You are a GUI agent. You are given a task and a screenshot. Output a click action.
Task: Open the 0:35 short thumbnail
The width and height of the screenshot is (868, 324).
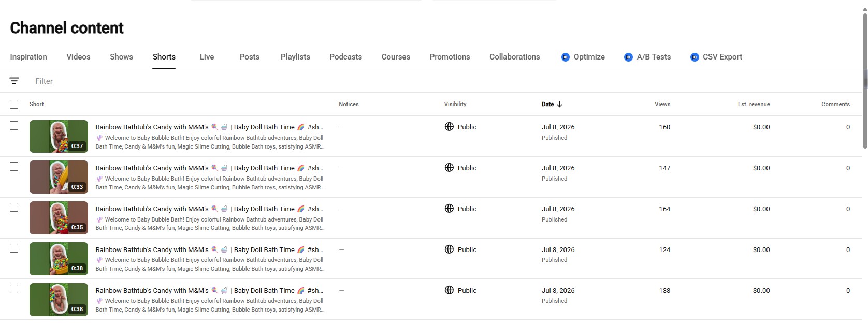pyautogui.click(x=59, y=218)
